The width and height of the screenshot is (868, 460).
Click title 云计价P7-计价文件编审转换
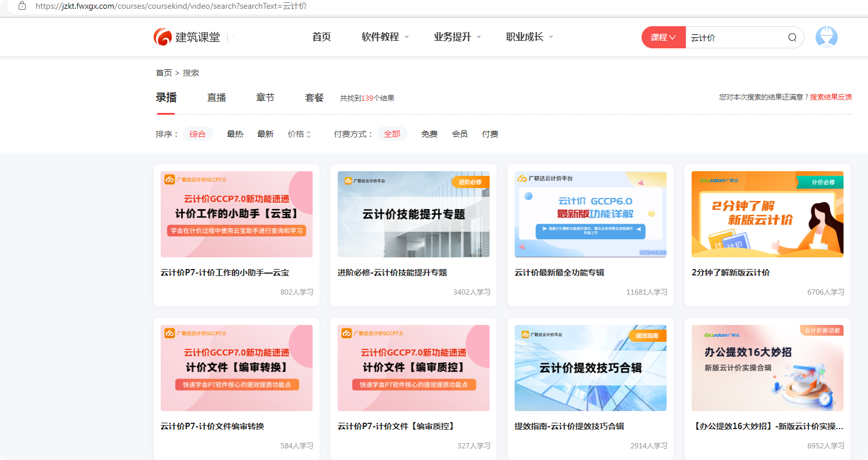pyautogui.click(x=212, y=426)
